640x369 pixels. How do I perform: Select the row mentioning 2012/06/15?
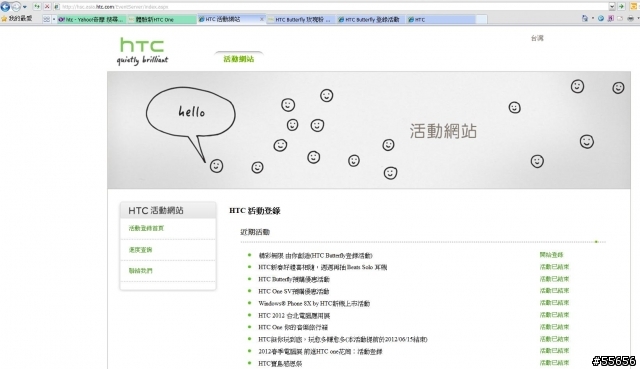coord(343,339)
